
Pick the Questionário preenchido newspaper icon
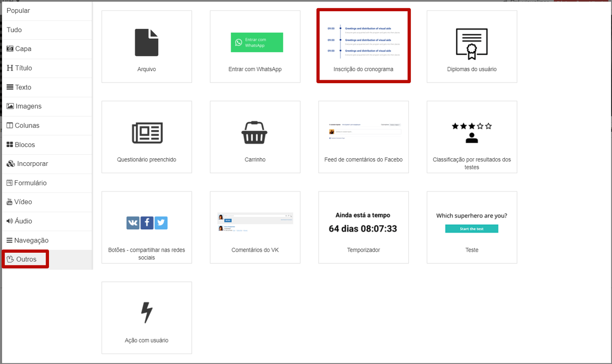tap(146, 133)
